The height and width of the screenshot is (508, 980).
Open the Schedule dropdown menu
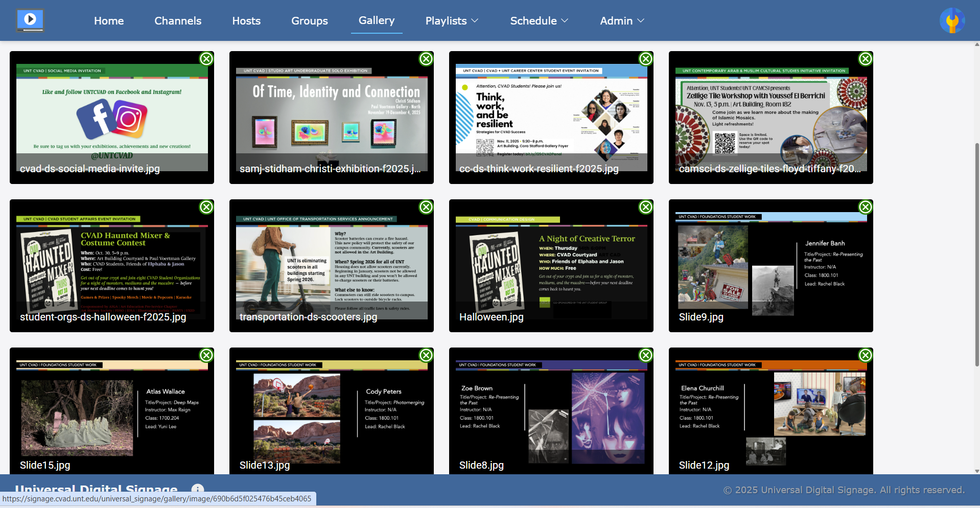539,21
